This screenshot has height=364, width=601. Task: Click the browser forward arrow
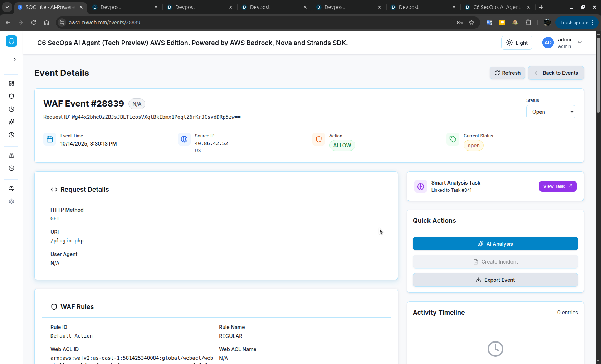click(21, 23)
